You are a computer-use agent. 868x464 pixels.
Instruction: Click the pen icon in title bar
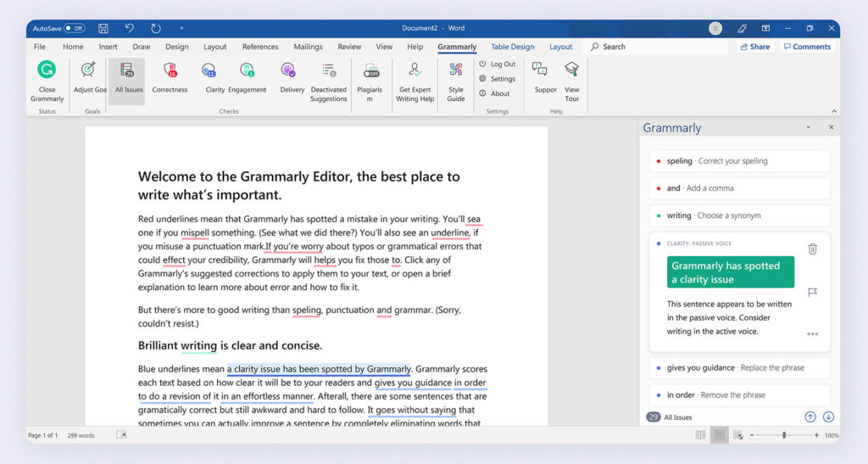tap(743, 28)
